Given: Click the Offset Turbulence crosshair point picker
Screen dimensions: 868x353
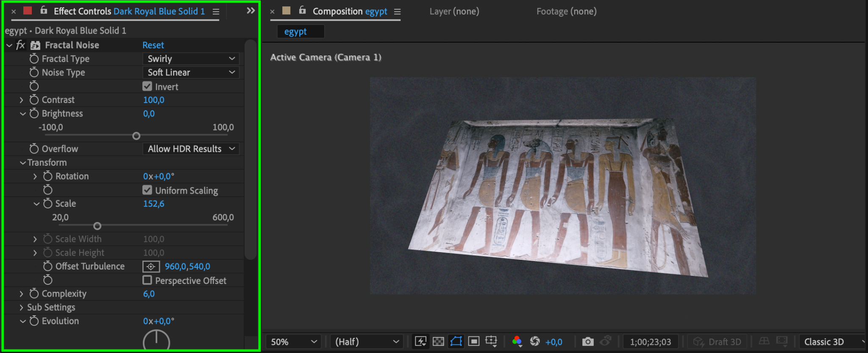Looking at the screenshot, I should pos(151,267).
